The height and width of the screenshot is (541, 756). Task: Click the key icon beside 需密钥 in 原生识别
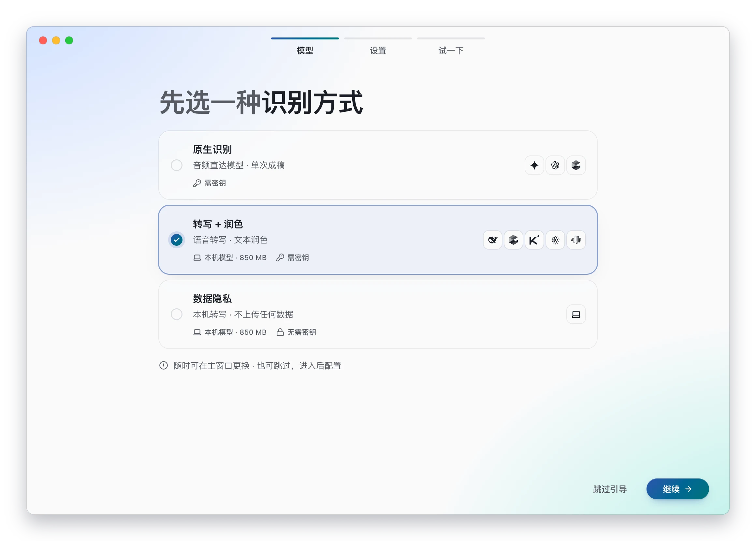point(197,183)
